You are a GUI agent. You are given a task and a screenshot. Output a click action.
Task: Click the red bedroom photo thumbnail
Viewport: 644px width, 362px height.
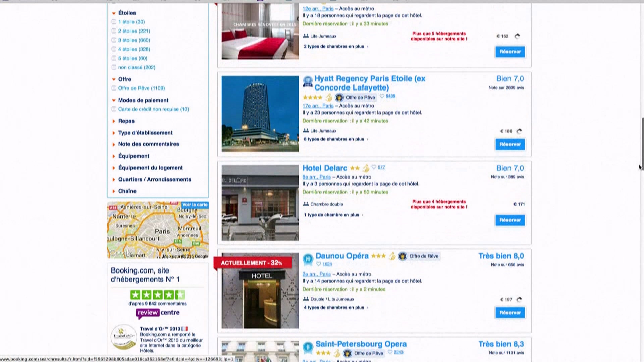click(x=260, y=31)
